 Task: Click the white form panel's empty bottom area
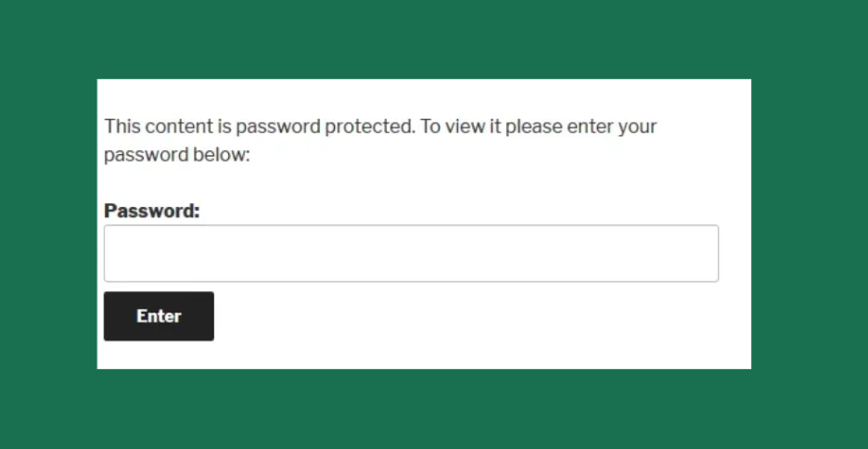point(464,354)
